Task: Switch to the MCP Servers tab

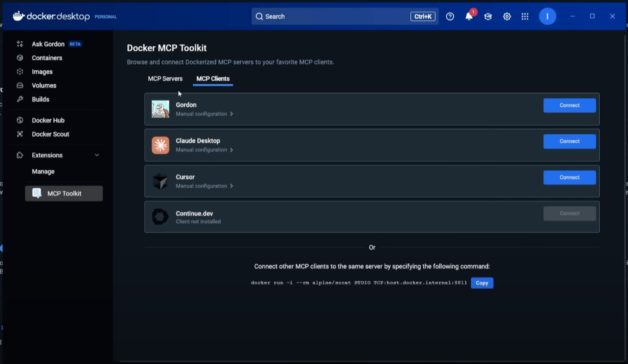Action: (165, 79)
